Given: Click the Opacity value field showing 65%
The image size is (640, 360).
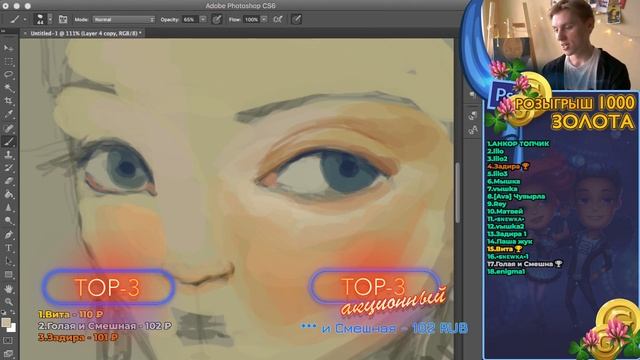Looking at the screenshot, I should [190, 19].
